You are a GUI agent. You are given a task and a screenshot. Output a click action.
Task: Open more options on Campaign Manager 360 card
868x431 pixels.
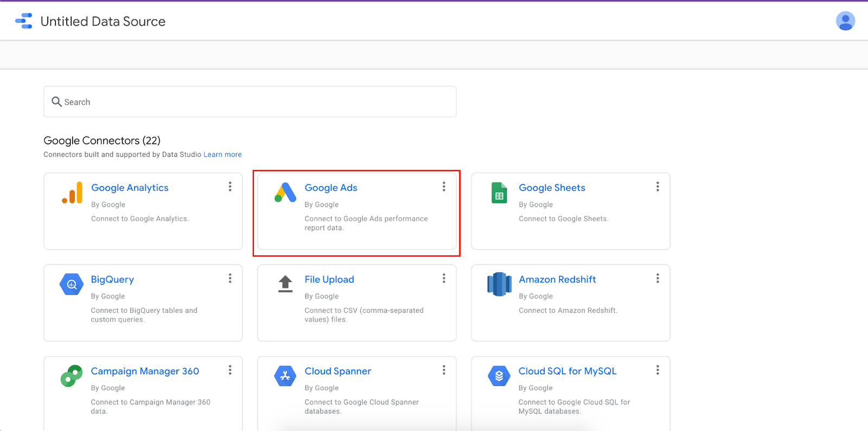[230, 370]
